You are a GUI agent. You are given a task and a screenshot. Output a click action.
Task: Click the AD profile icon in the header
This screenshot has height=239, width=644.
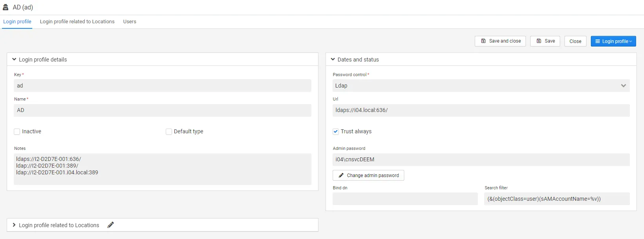(x=6, y=7)
